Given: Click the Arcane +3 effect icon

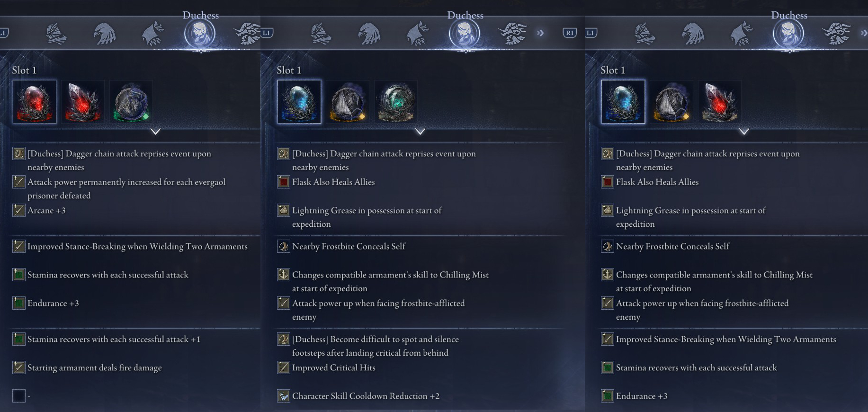Looking at the screenshot, I should coord(19,210).
